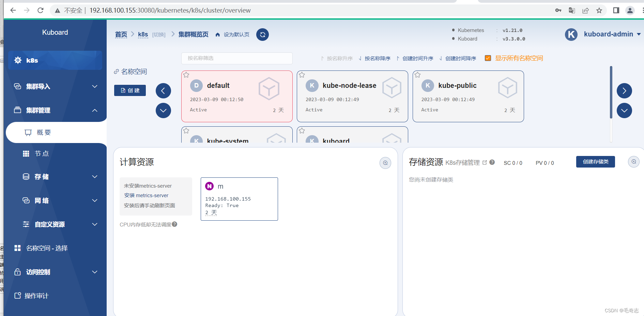Click the default namespace cube icon
The height and width of the screenshot is (316, 644).
(x=269, y=89)
